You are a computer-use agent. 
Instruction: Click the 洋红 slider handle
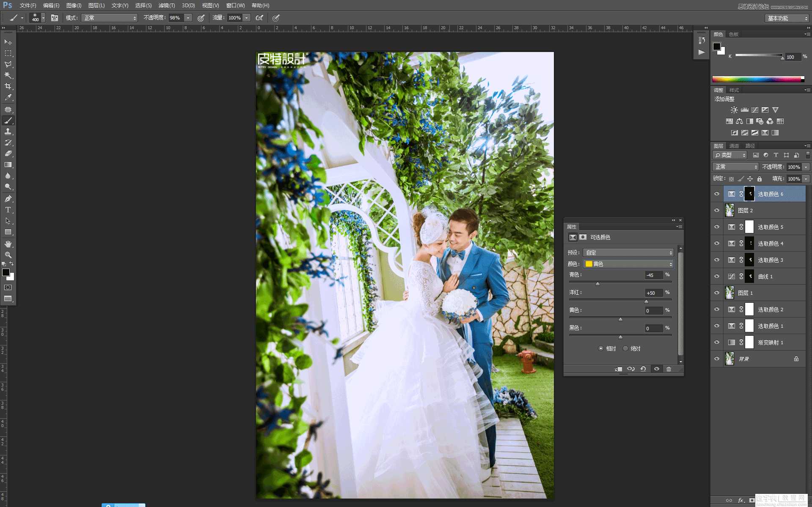(646, 301)
